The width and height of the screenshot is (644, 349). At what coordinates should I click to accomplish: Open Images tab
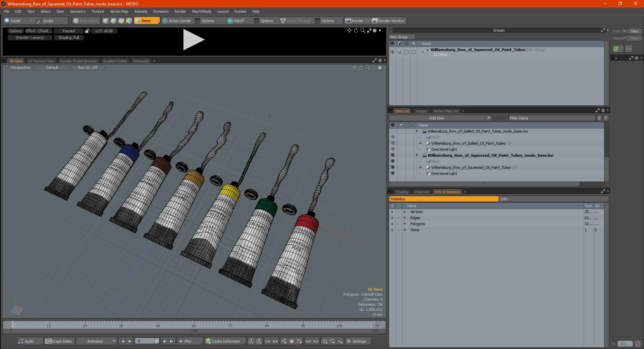pos(421,111)
